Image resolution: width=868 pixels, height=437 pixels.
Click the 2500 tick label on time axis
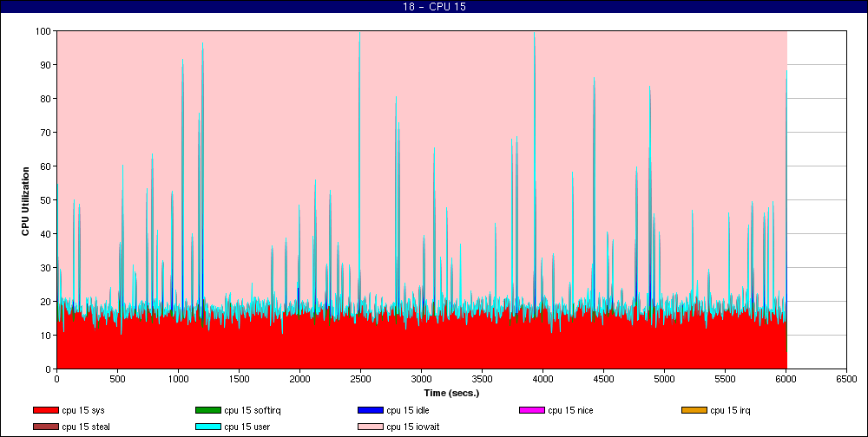pos(360,380)
